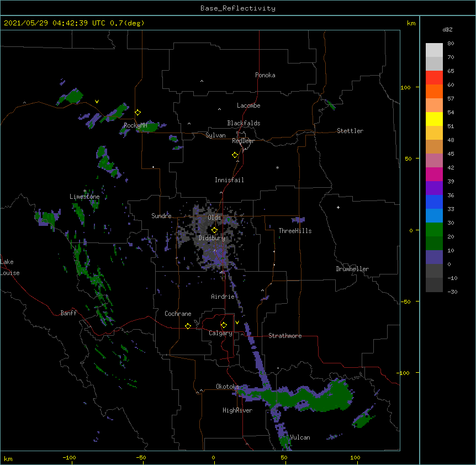Select the Drumheller label
Screen dimensions: 476x465
tap(352, 269)
